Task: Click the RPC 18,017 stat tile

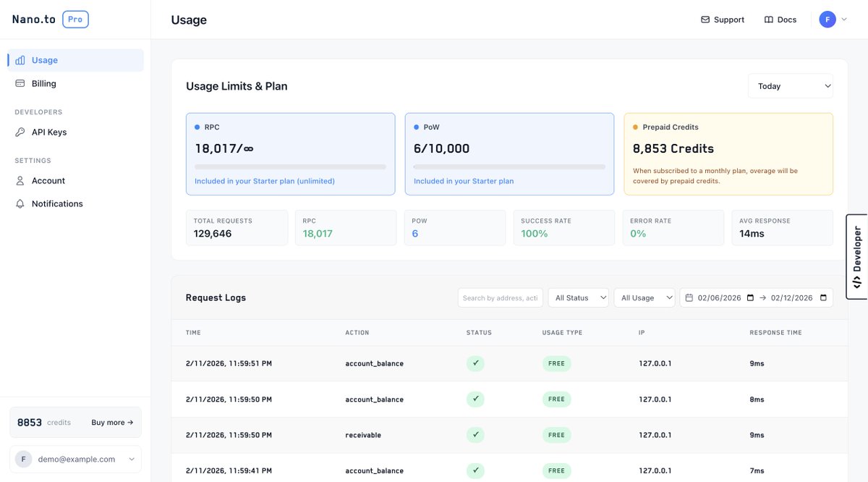Action: (346, 228)
